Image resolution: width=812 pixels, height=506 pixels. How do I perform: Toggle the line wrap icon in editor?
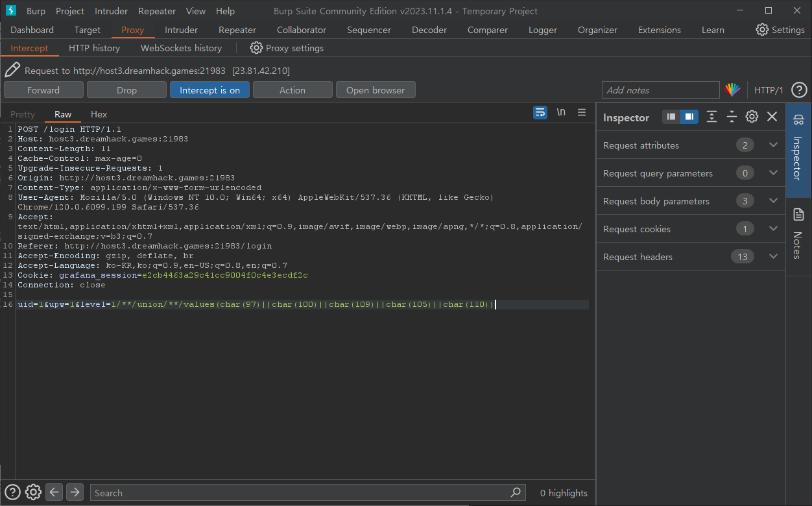(540, 112)
